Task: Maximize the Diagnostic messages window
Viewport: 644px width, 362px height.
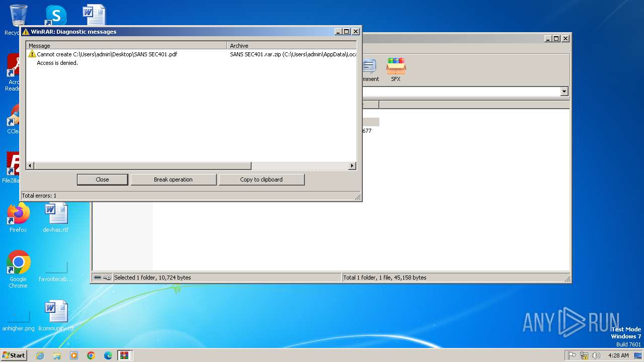Action: [346, 31]
